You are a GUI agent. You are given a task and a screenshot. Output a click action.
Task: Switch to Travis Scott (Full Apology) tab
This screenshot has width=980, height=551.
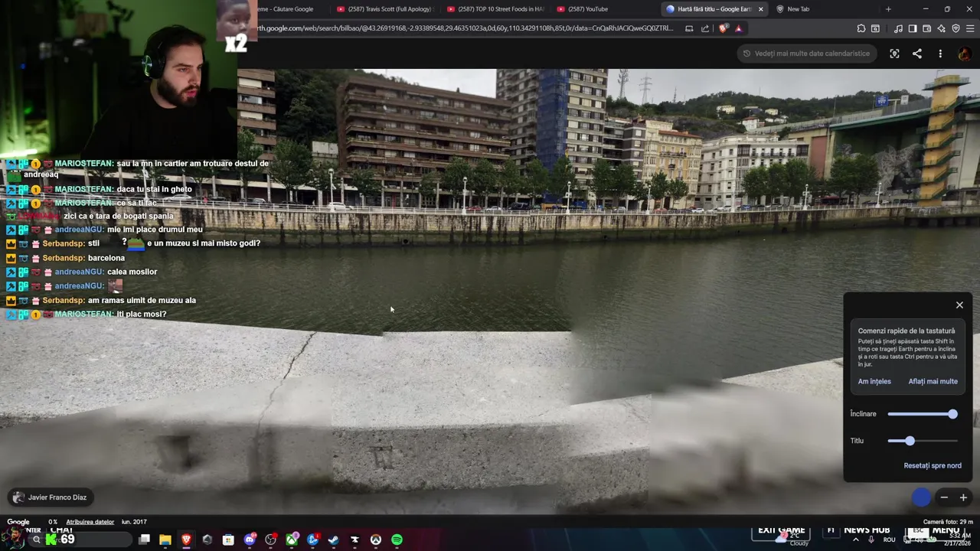[384, 9]
